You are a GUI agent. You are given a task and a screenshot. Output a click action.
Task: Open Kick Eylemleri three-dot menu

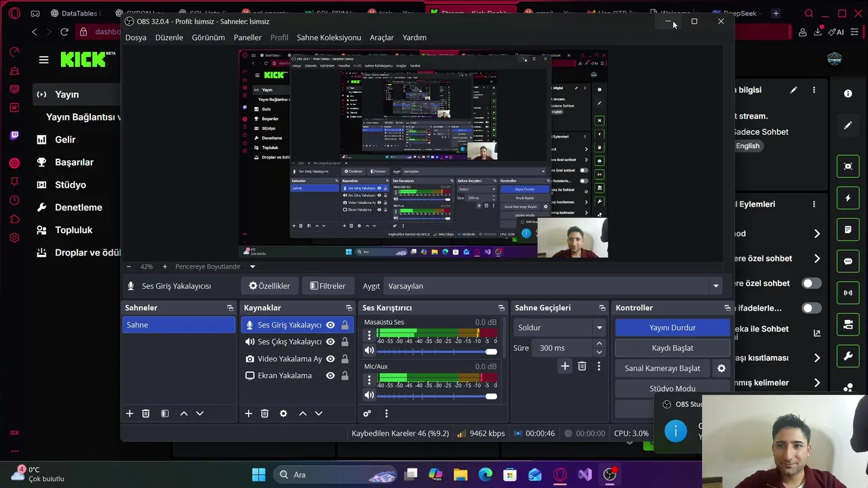(814, 204)
